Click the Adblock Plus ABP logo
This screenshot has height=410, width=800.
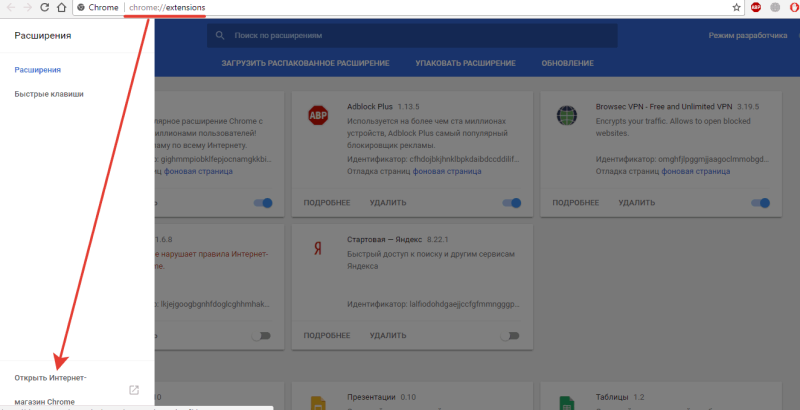pos(318,115)
